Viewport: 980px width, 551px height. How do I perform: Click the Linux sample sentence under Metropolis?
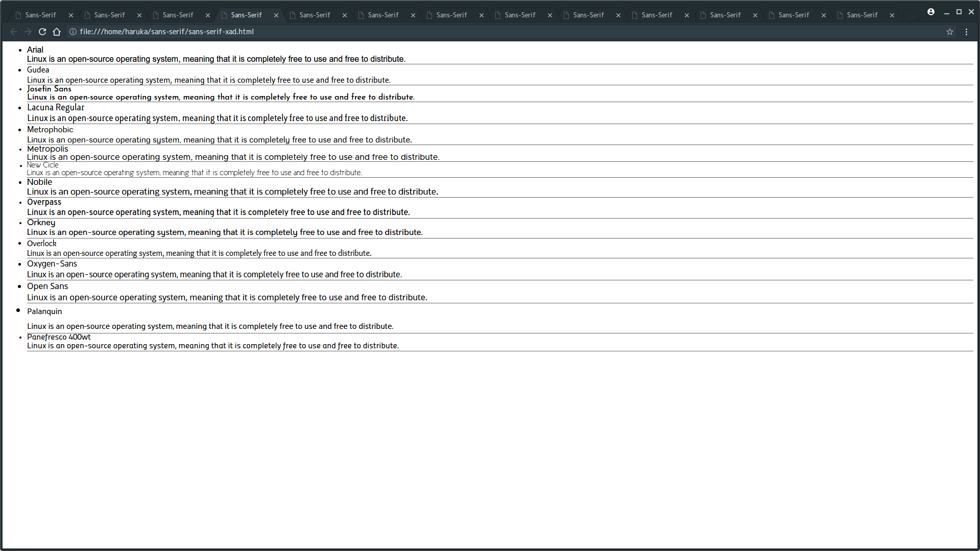[233, 157]
